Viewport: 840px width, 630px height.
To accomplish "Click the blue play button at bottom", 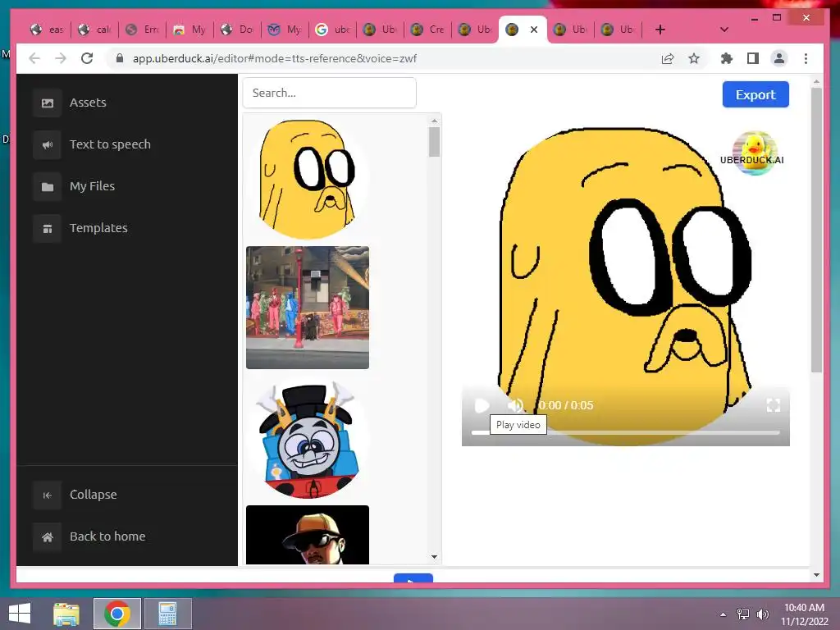I will 413,578.
